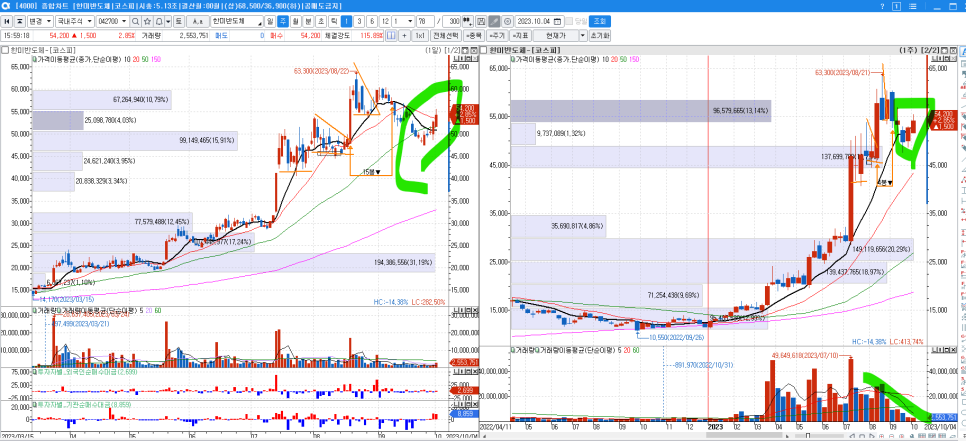Tick the left chart 한미반도체 title checkbox

pyautogui.click(x=5, y=49)
